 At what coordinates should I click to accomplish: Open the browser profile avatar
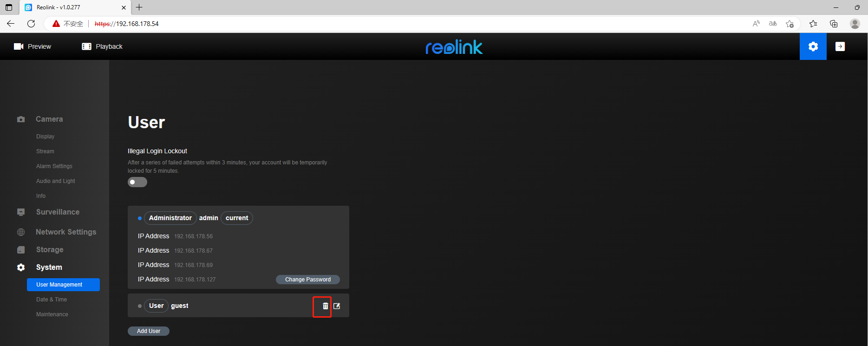coord(855,24)
